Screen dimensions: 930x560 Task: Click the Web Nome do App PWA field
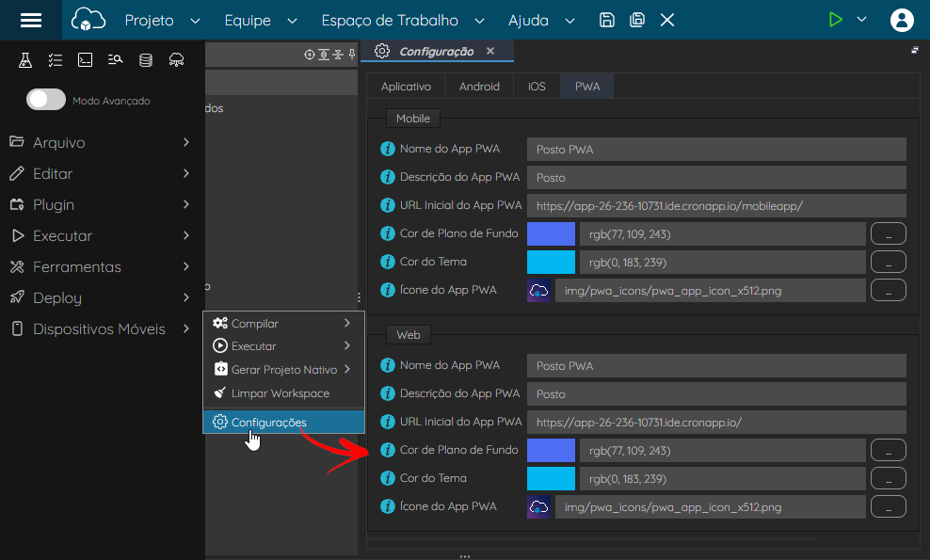[x=716, y=365]
